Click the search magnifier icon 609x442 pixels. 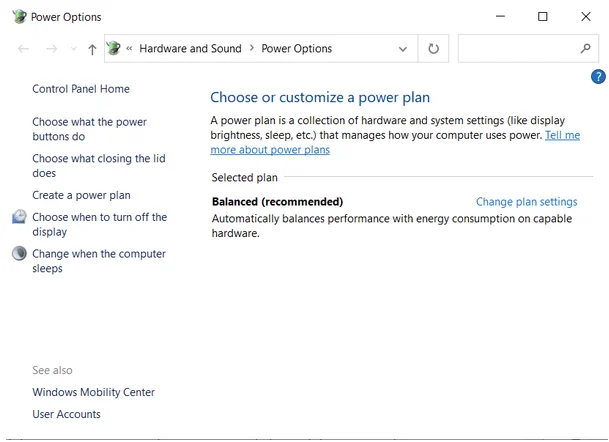click(x=586, y=48)
